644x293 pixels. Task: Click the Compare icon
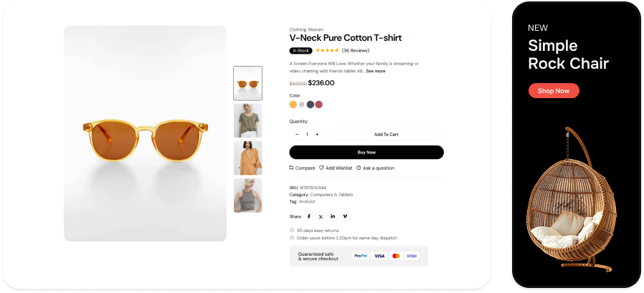[292, 168]
